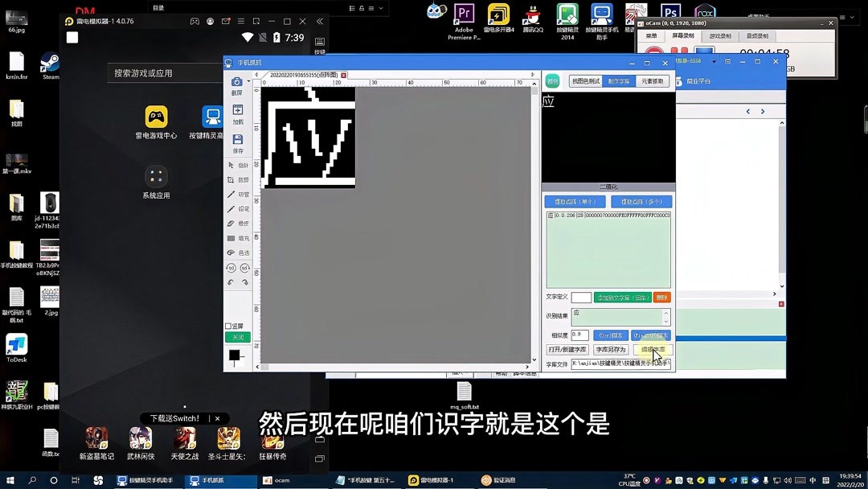Expand the dropdown arrow beside the capture icon
The height and width of the screenshot is (489, 868).
click(248, 81)
